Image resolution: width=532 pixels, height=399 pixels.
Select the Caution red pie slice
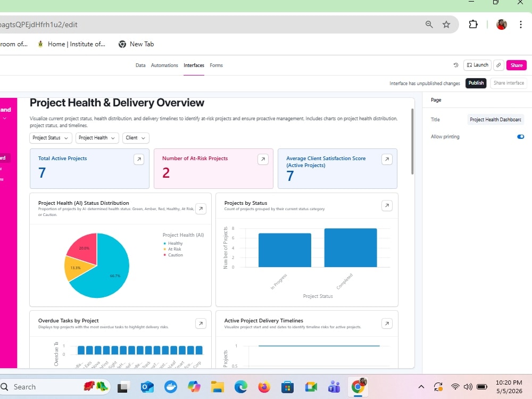(x=84, y=248)
